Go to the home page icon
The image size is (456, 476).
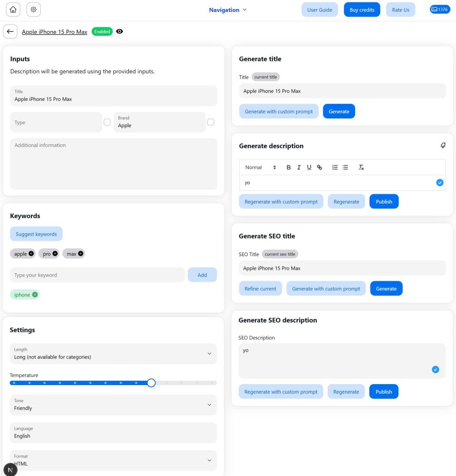tap(13, 10)
